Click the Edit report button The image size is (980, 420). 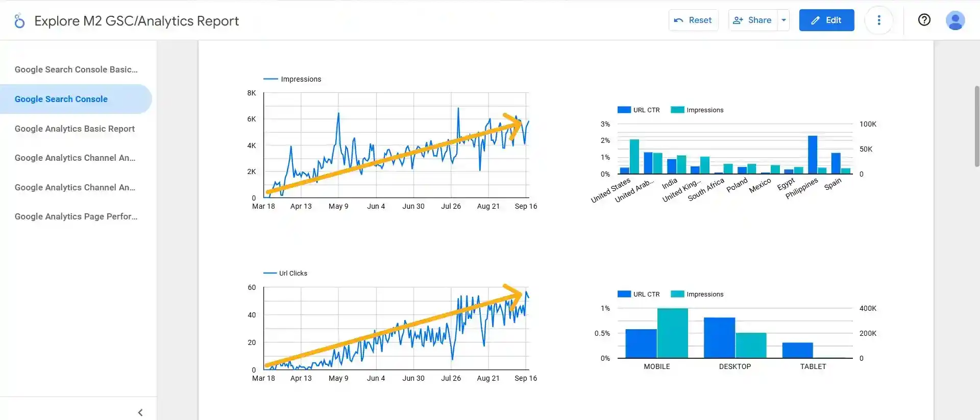pyautogui.click(x=826, y=20)
